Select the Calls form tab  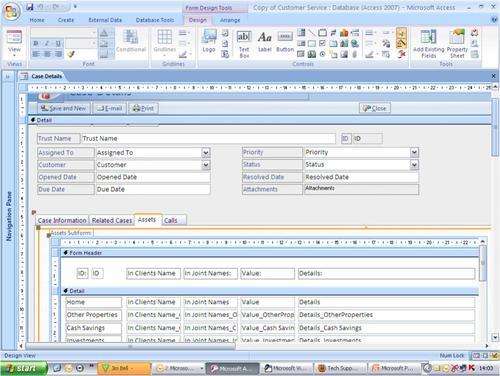(174, 220)
